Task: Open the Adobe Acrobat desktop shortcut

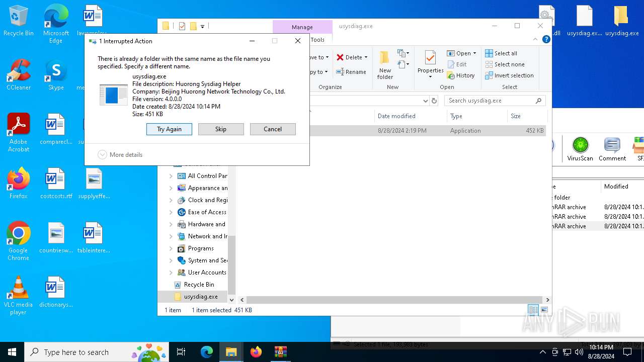Action: coord(19,133)
